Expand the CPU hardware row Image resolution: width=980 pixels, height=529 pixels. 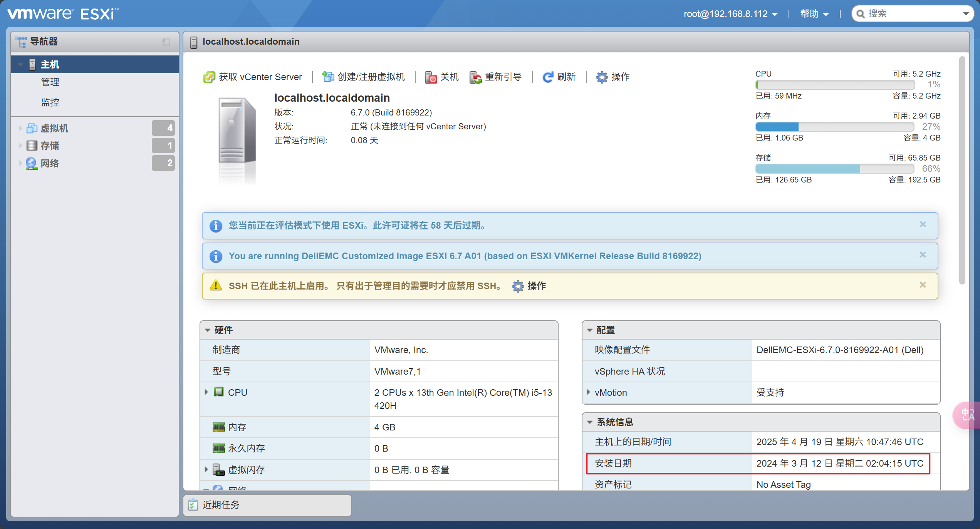point(206,392)
